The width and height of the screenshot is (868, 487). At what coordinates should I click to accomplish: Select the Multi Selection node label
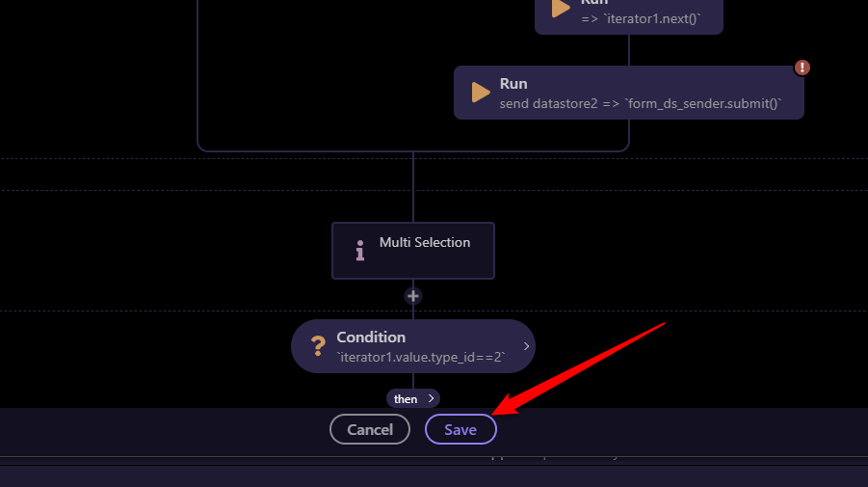pos(425,242)
